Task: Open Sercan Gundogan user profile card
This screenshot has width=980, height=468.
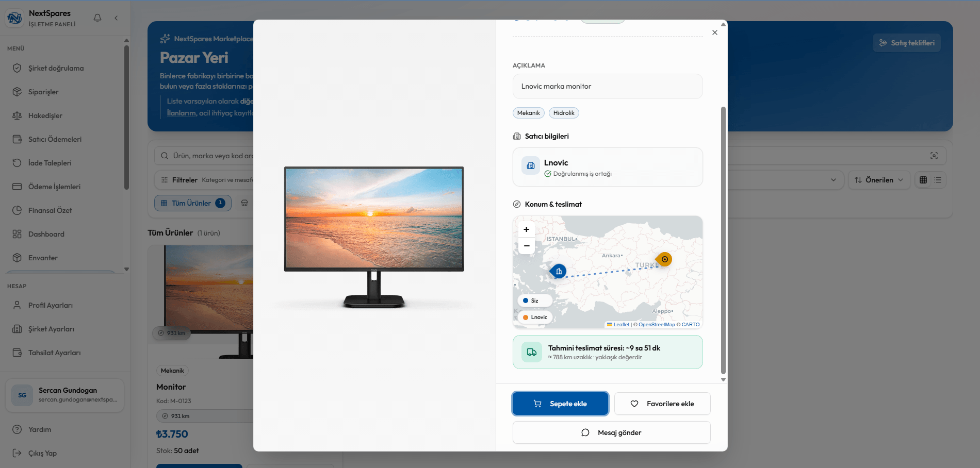Action: 65,395
